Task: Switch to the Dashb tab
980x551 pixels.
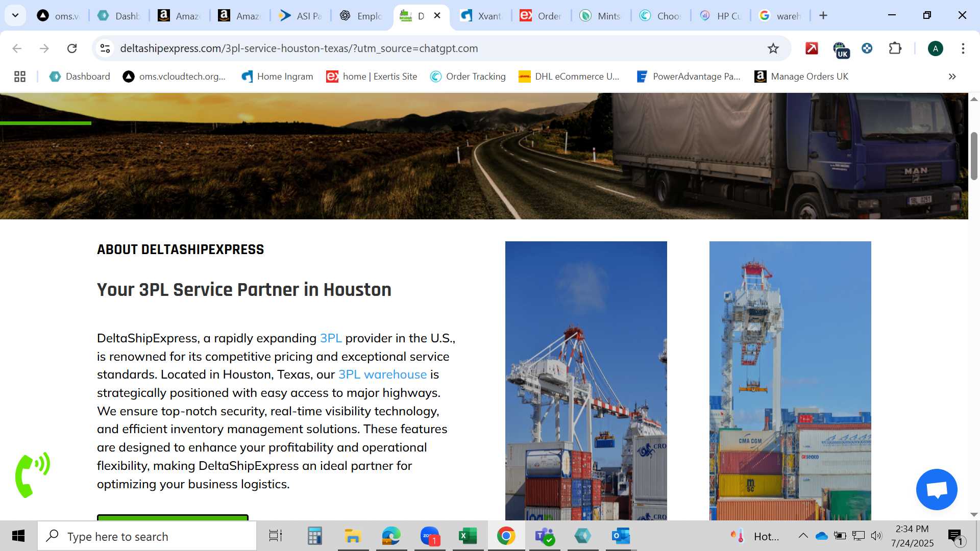Action: 119,16
